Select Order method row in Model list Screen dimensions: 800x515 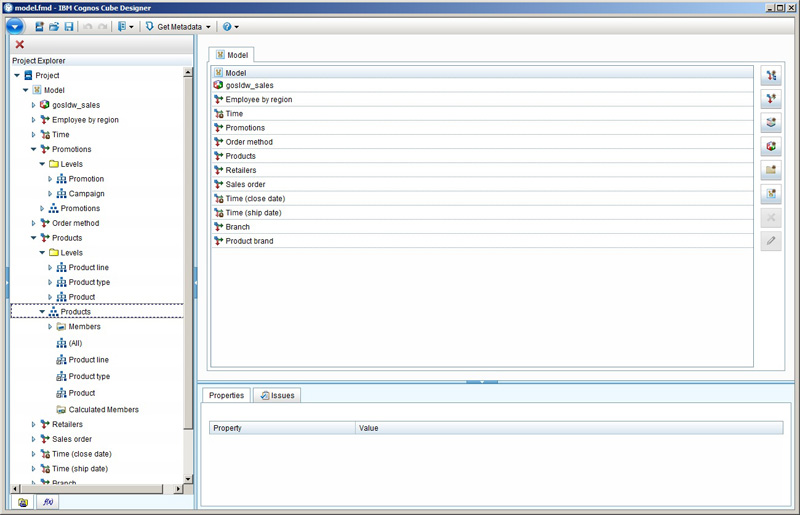point(482,142)
